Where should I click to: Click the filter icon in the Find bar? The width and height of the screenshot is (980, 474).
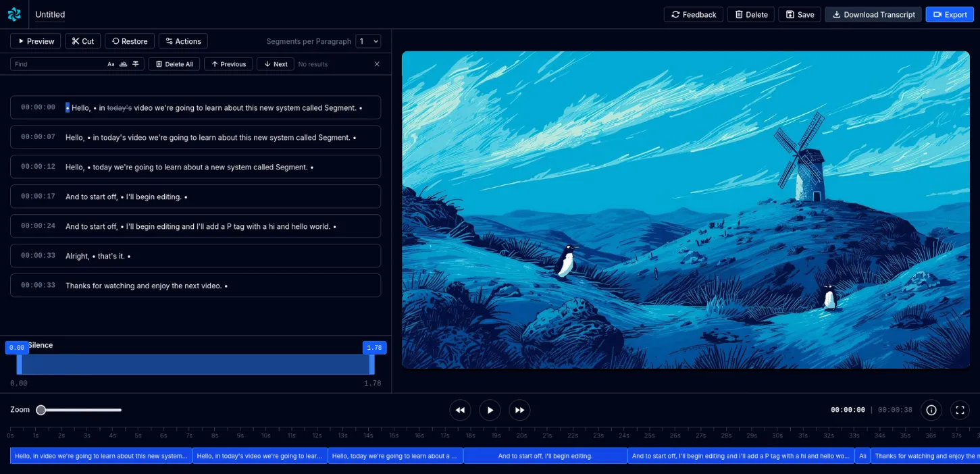click(x=135, y=63)
